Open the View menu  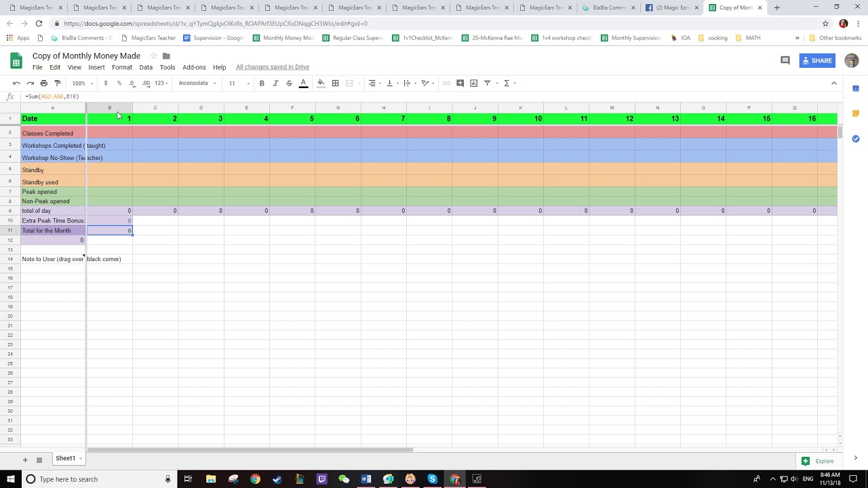[x=75, y=68]
